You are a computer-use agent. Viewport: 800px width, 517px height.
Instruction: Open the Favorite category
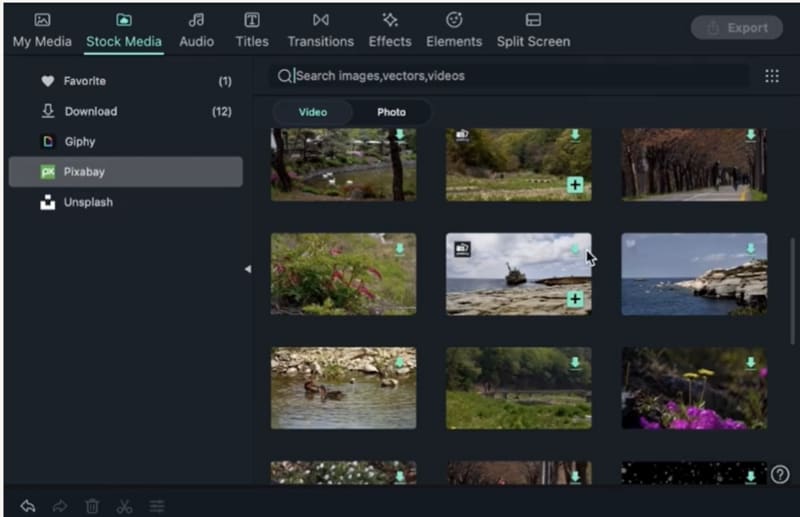126,81
